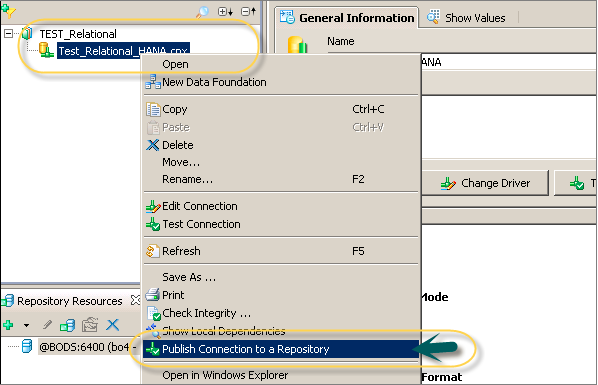Collapse the TEST_Relational project node

(x=8, y=34)
